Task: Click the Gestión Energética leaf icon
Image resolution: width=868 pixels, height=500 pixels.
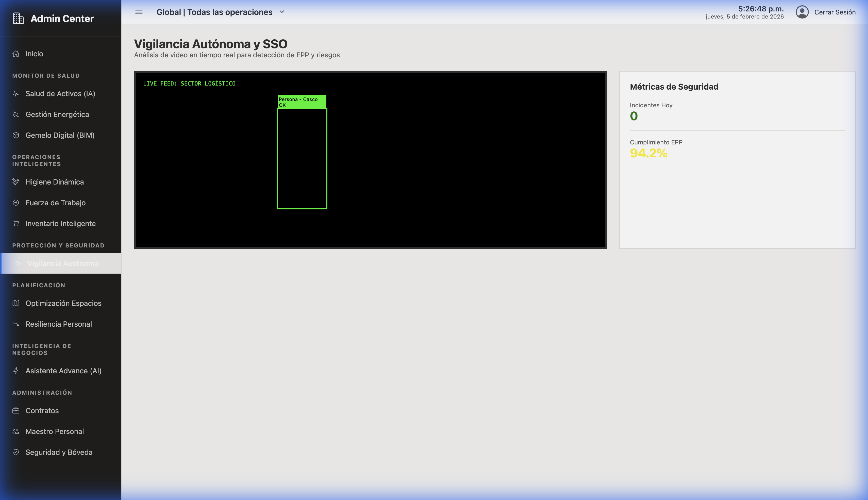Action: pyautogui.click(x=16, y=114)
